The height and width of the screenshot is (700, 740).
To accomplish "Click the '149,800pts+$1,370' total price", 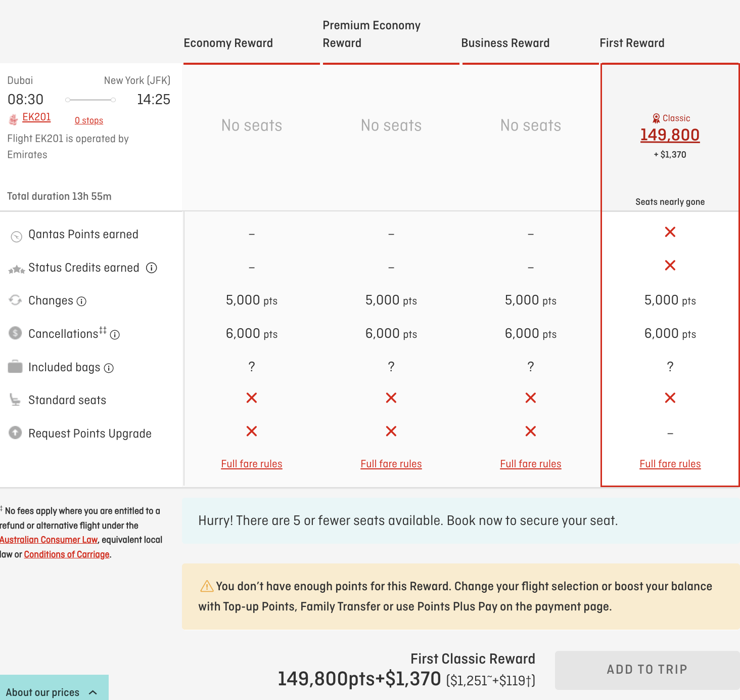I will [359, 679].
